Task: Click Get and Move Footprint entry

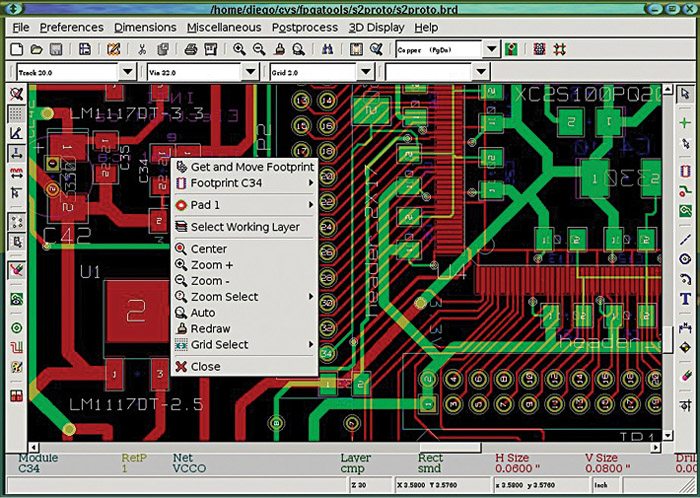Action: coord(252,167)
